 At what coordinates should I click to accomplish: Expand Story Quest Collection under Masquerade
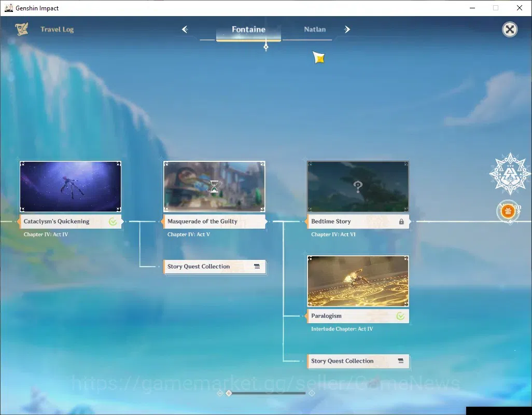[215, 267]
